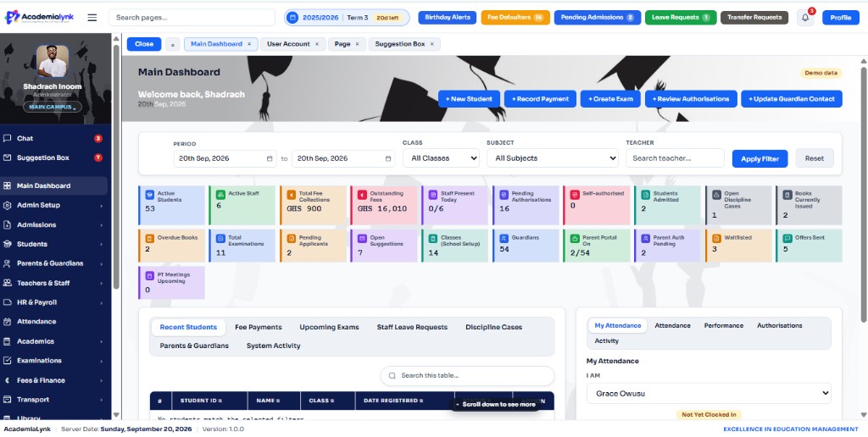Click the Total Examinations card icon

[220, 239]
